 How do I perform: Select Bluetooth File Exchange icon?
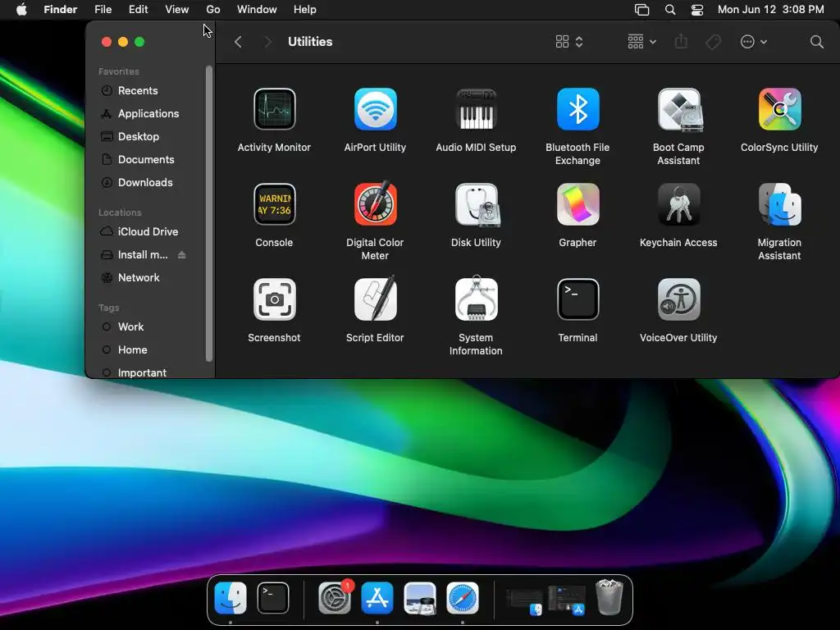577,109
